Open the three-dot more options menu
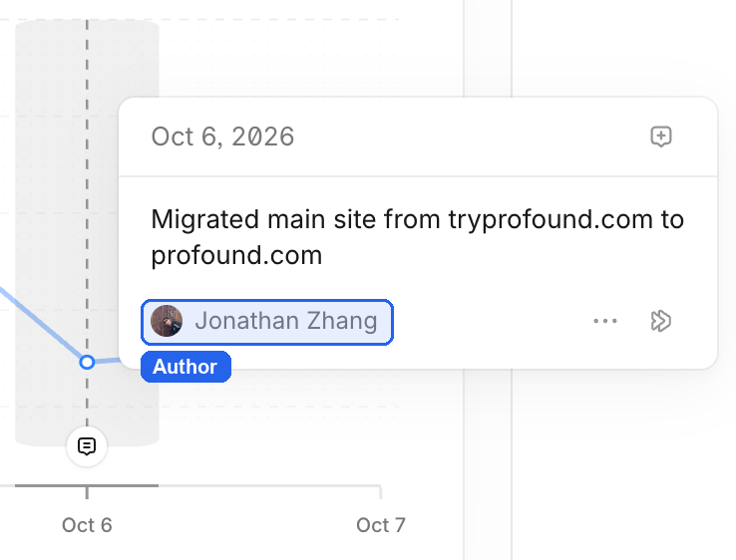736x560 pixels. click(x=605, y=321)
